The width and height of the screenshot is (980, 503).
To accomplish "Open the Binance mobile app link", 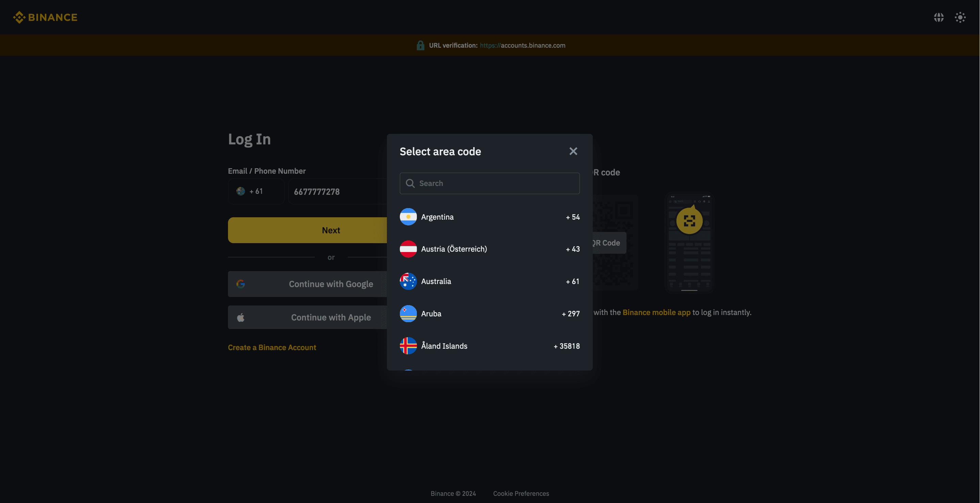I will click(x=656, y=313).
